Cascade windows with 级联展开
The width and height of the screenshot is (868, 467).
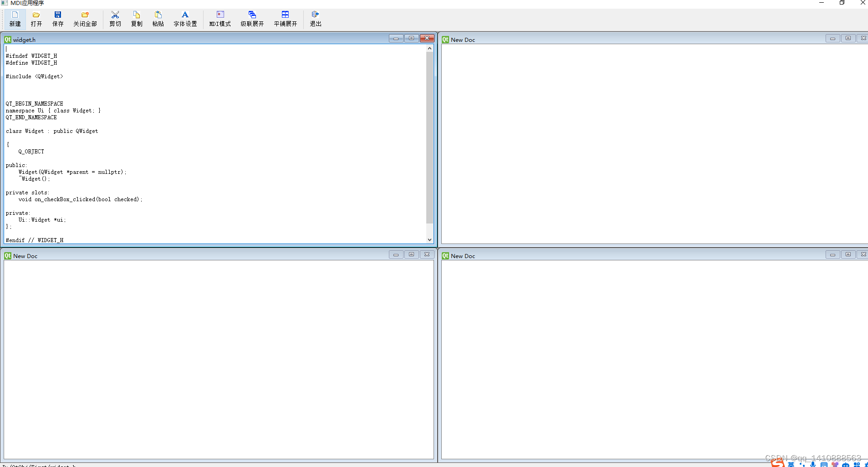pyautogui.click(x=252, y=19)
